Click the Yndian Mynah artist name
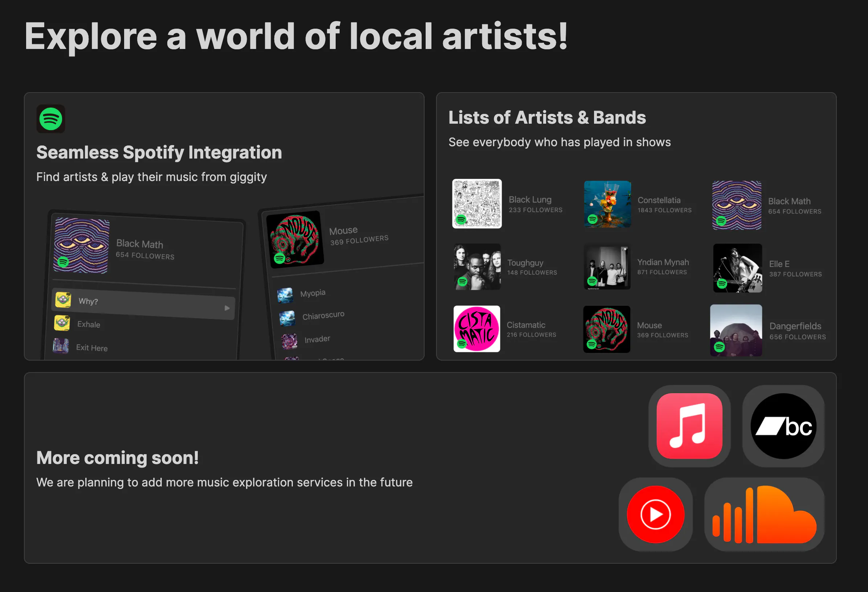The image size is (868, 592). pyautogui.click(x=663, y=262)
